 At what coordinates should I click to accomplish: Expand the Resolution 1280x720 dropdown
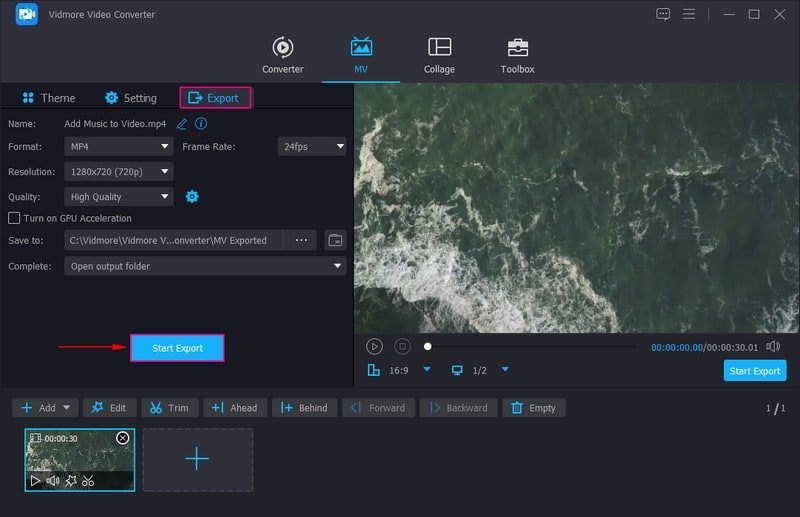click(x=119, y=171)
